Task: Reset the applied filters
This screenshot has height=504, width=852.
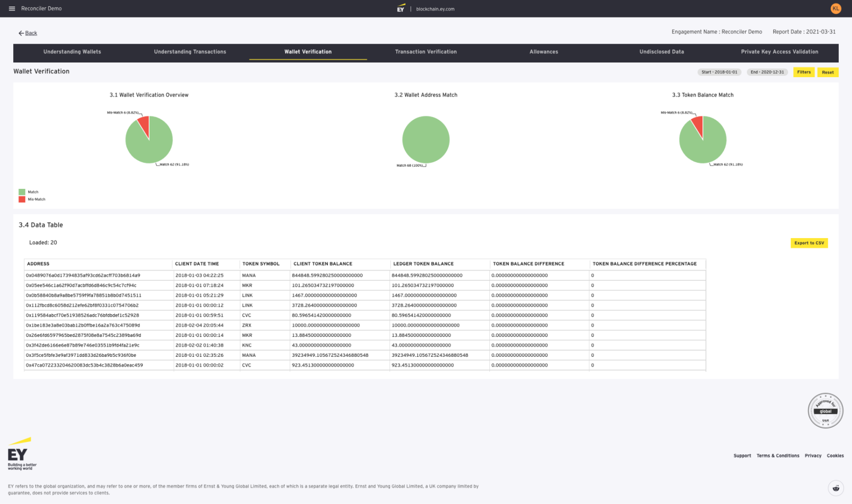Action: pyautogui.click(x=827, y=72)
